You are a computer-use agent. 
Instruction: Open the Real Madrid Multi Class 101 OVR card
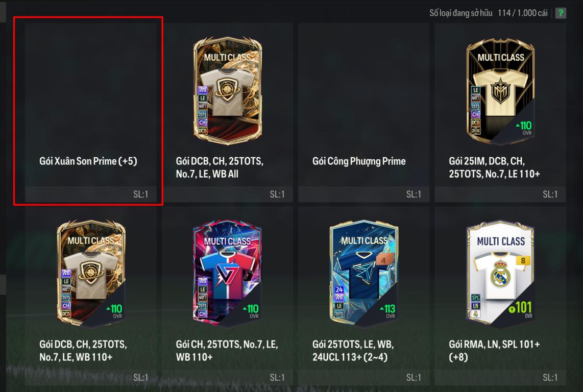point(500,275)
